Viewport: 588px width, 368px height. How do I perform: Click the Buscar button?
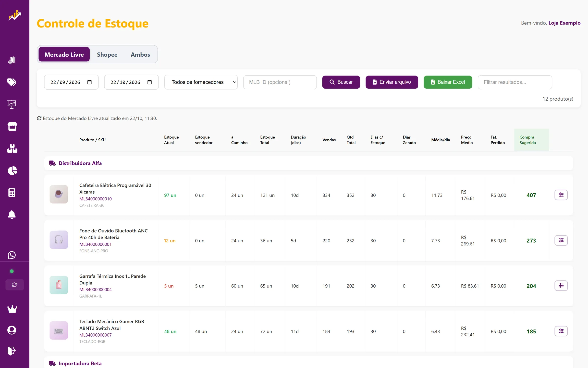[x=341, y=82]
